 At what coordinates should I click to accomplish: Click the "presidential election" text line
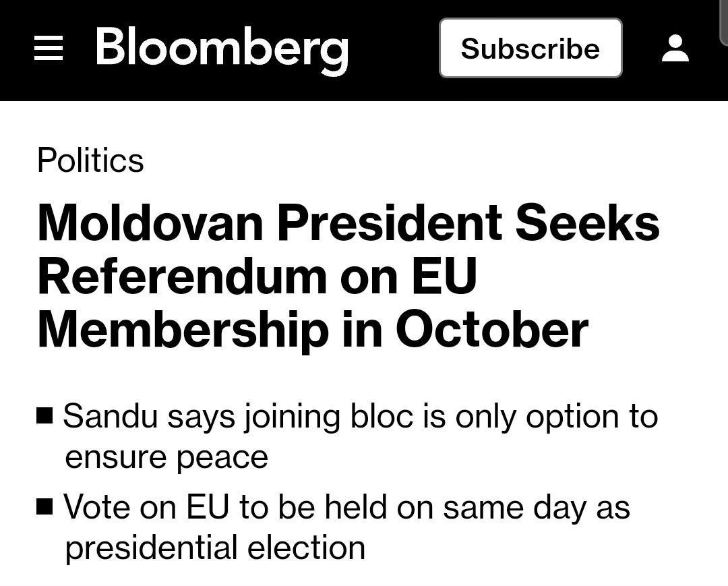[x=215, y=547]
